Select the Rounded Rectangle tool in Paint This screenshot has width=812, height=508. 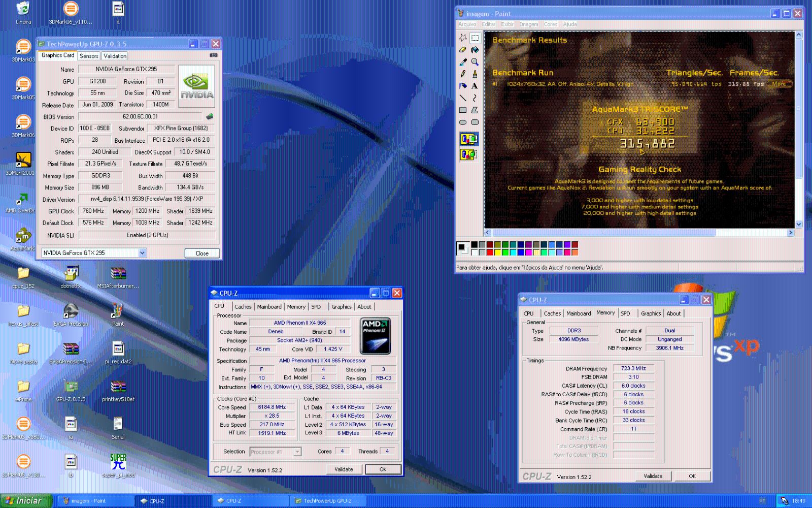[x=475, y=122]
